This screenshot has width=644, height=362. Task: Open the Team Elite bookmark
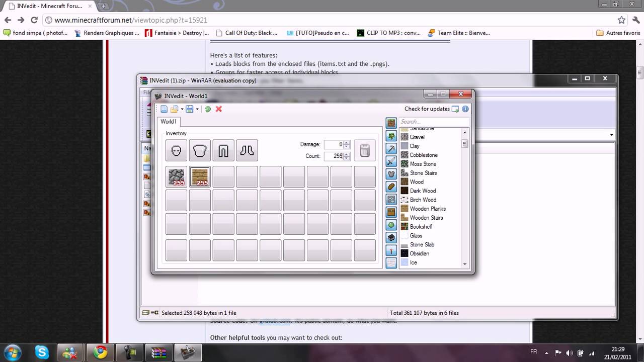(x=459, y=33)
